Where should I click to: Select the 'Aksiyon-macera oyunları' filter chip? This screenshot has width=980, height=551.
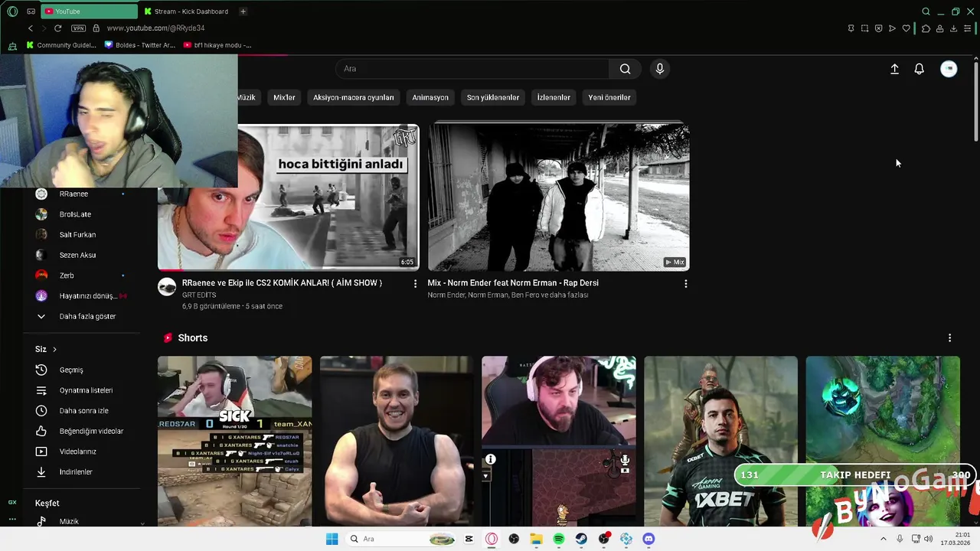(x=353, y=97)
